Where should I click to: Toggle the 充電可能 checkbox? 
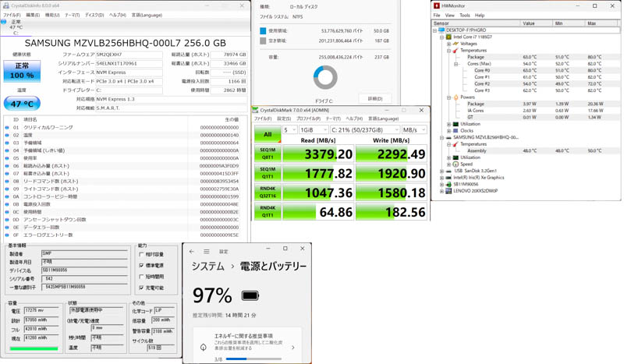[141, 288]
